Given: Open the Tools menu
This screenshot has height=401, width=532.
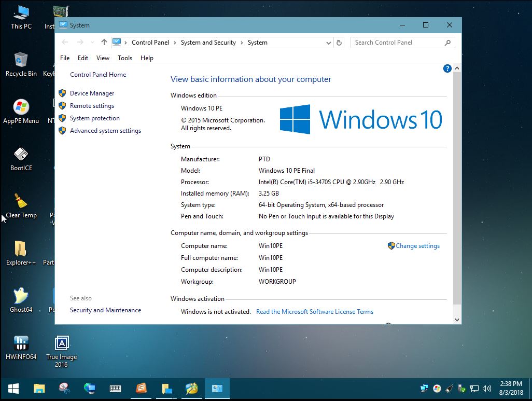Looking at the screenshot, I should coord(125,58).
